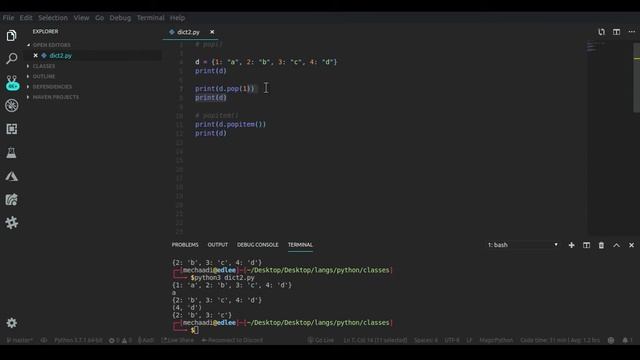Viewport: 640px width, 360px height.
Task: Open the Search view in activity bar
Action: coord(11,58)
